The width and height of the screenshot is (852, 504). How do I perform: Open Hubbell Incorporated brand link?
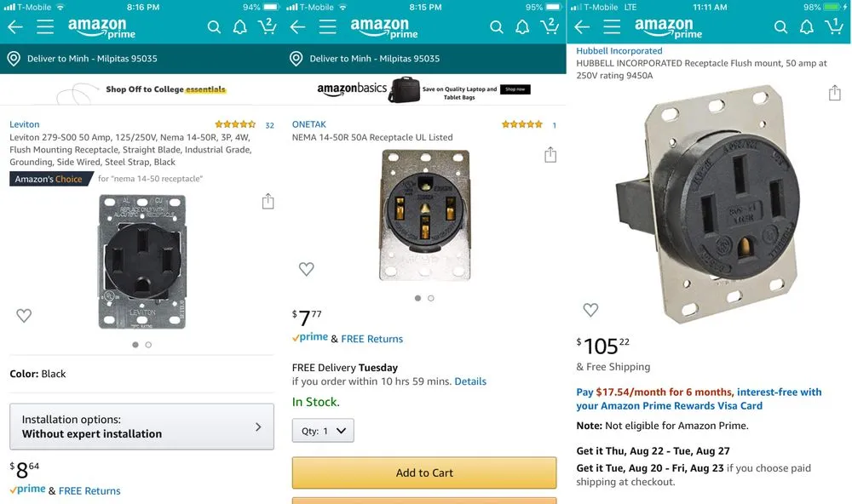[619, 51]
